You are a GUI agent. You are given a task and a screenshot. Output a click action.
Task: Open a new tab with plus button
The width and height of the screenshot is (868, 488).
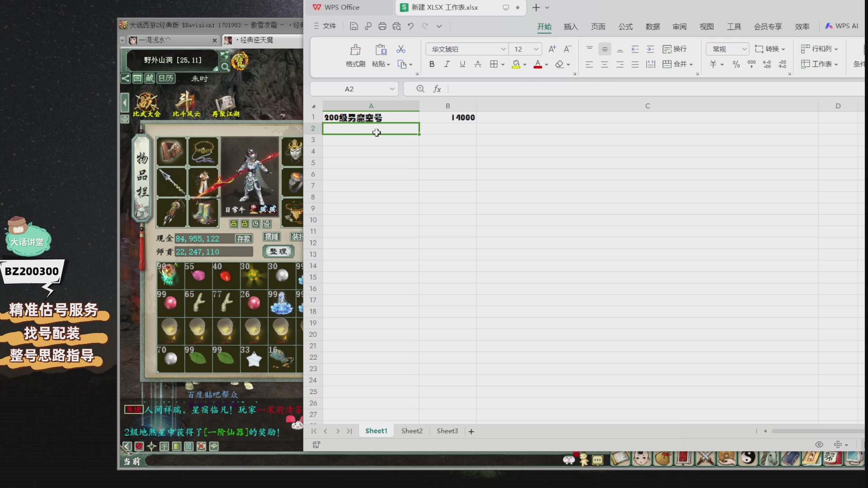[x=536, y=7]
